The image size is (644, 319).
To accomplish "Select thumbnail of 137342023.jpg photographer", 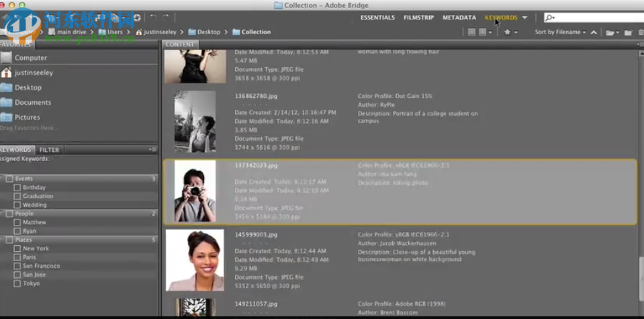I will pyautogui.click(x=195, y=191).
